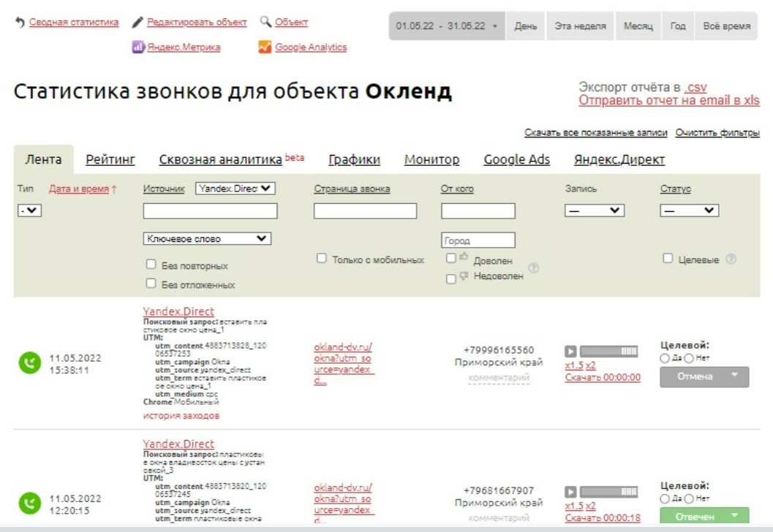Enable the Без повторных checkbox
This screenshot has width=773, height=532.
point(151,265)
